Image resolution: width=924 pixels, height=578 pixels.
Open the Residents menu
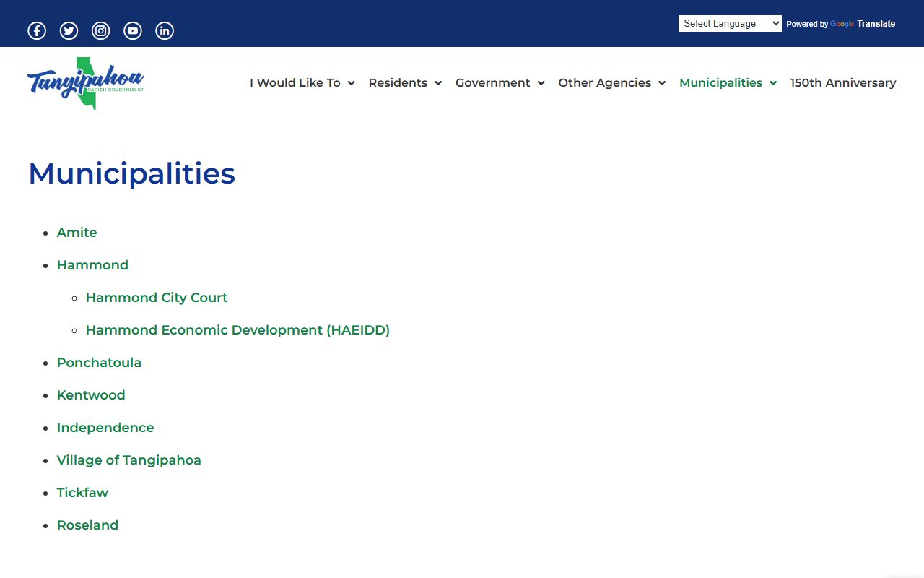[x=398, y=83]
